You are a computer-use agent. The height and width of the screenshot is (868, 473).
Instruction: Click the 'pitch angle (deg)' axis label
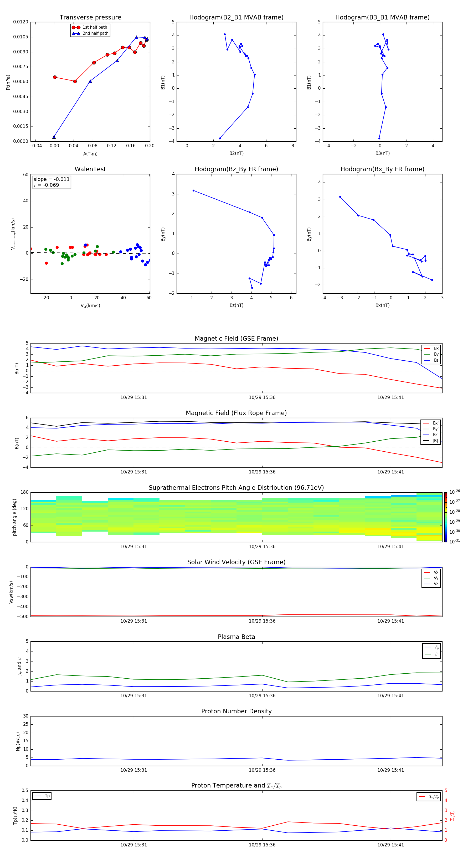click(x=15, y=517)
